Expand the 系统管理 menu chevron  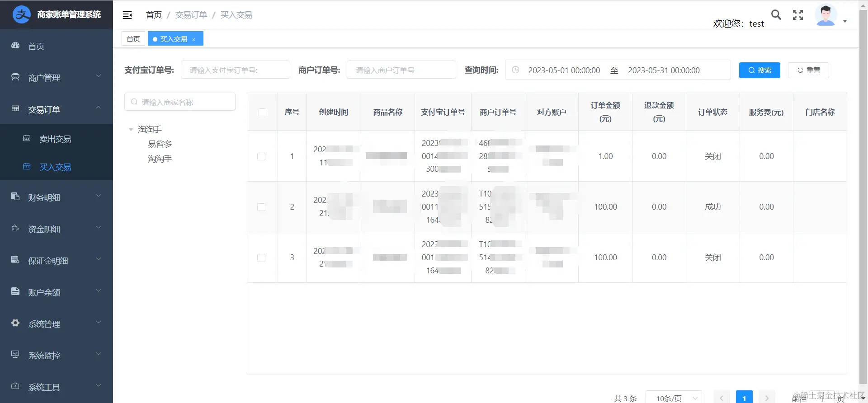click(99, 323)
